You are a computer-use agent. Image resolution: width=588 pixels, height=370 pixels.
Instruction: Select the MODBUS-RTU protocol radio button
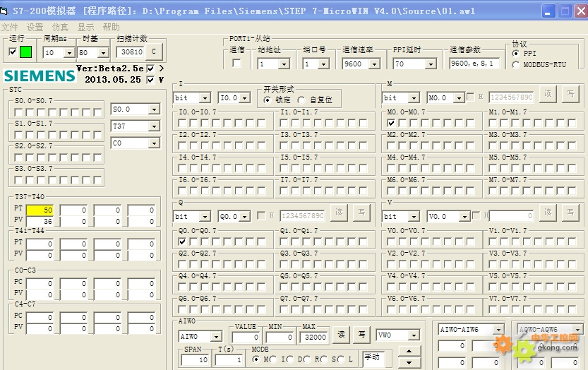coord(515,64)
